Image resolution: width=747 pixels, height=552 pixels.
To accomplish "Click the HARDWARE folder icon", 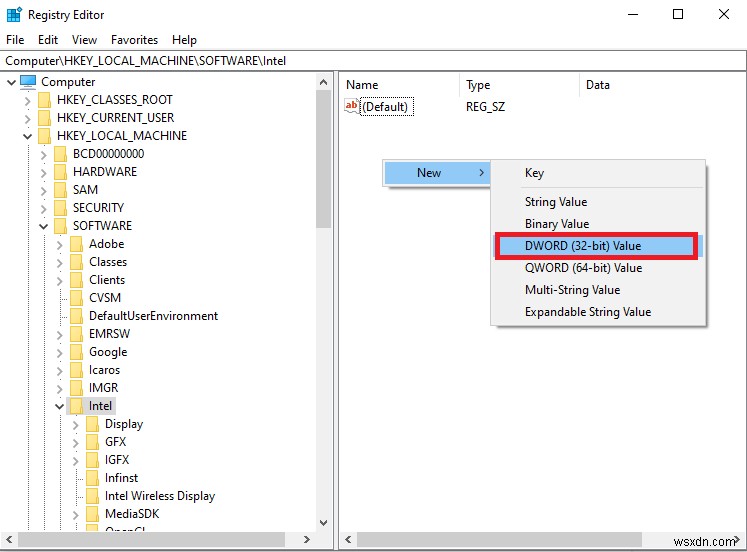I will [61, 172].
